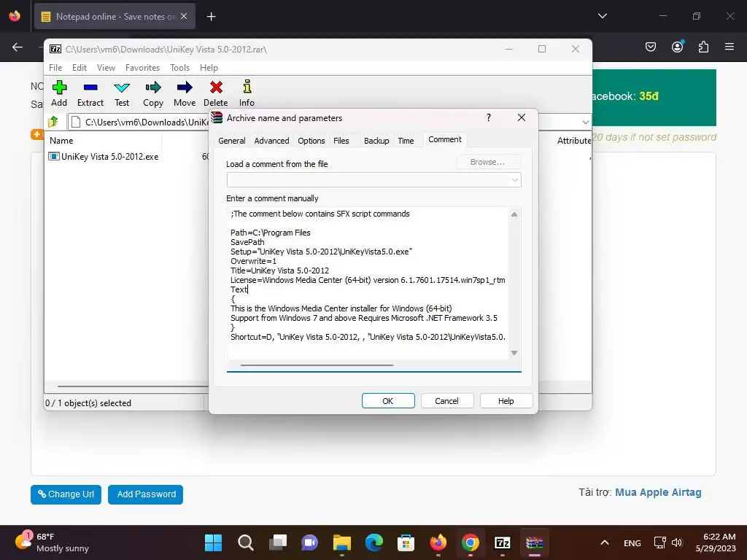Click the comment box scroll-up arrow
The height and width of the screenshot is (560, 747).
click(x=514, y=214)
